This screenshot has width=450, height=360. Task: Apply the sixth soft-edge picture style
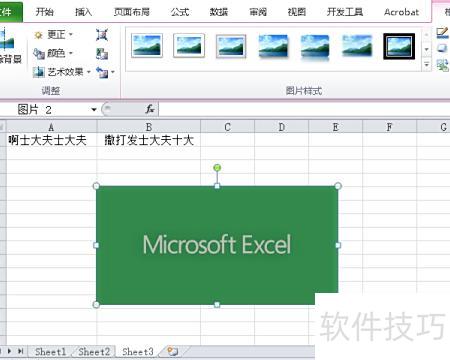[357, 46]
